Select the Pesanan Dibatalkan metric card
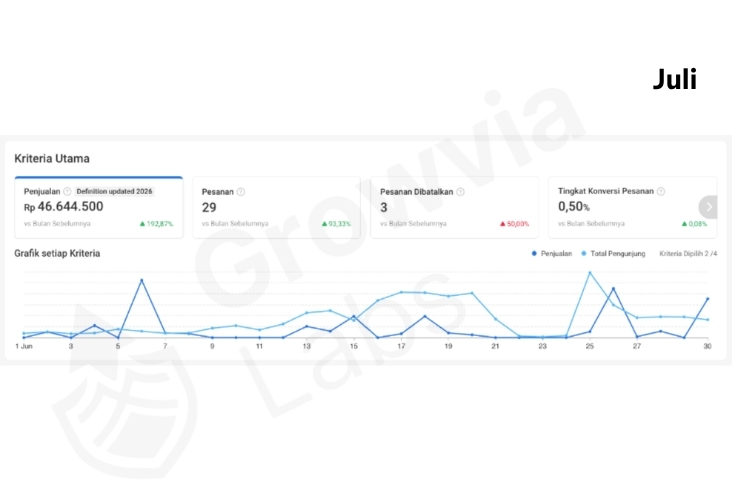The image size is (732, 500). (455, 207)
